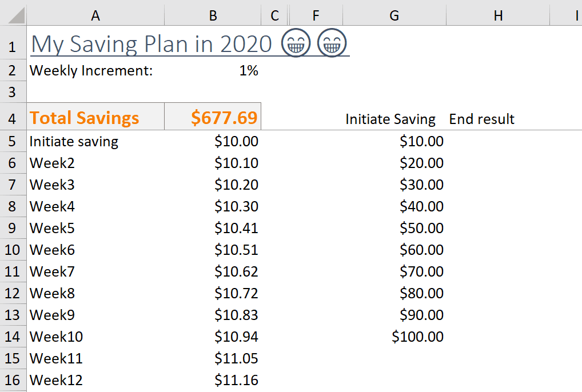Select column G header

click(394, 15)
